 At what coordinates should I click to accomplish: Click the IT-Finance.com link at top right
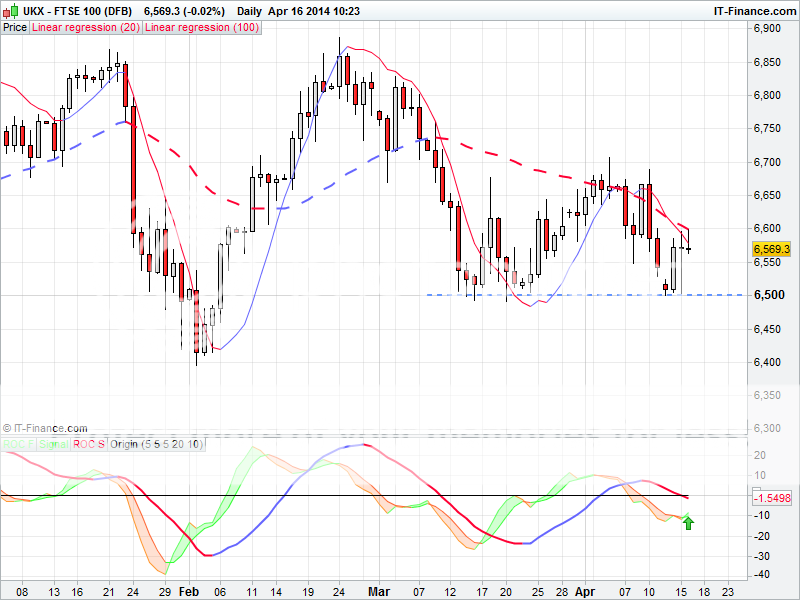tap(753, 11)
